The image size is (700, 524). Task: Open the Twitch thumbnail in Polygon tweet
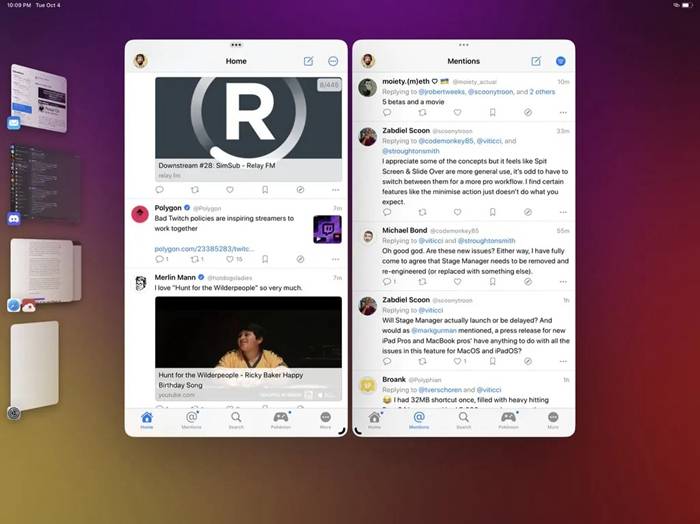point(327,229)
